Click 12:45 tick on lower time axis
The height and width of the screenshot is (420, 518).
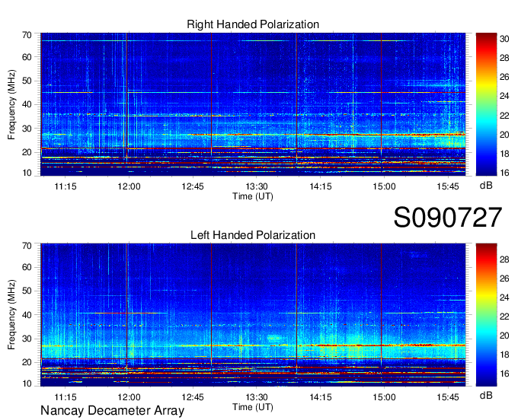pyautogui.click(x=193, y=397)
